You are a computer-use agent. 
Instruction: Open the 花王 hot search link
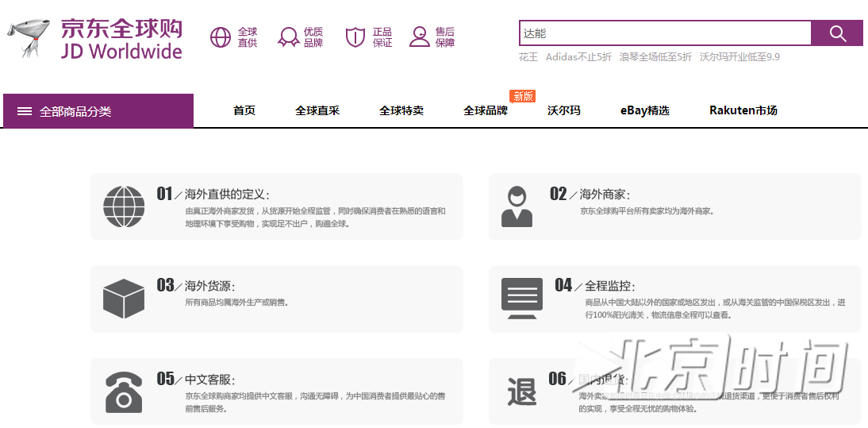pyautogui.click(x=528, y=56)
